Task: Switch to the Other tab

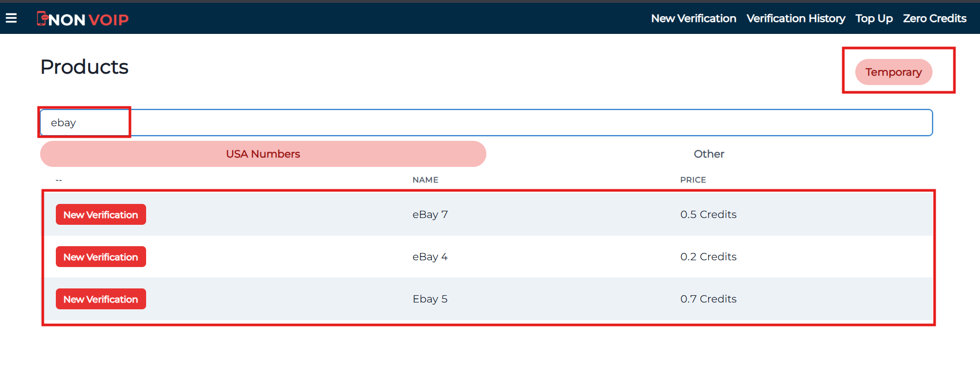Action: [x=709, y=154]
